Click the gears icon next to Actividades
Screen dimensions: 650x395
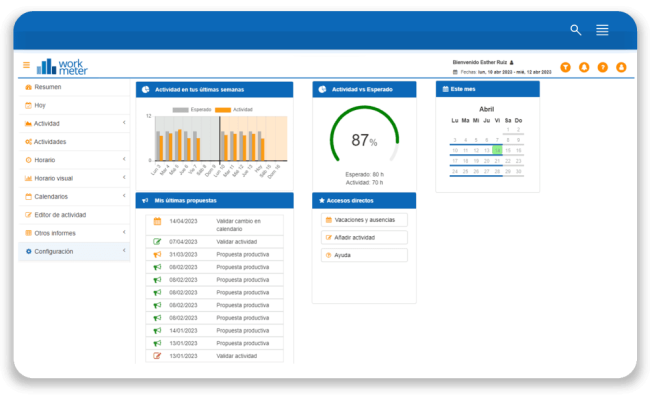tap(28, 142)
